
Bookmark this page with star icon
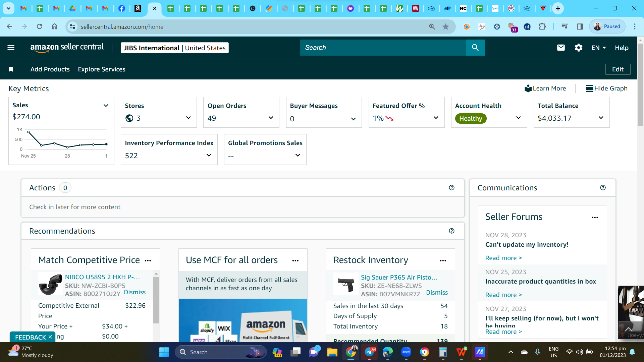[x=446, y=26]
